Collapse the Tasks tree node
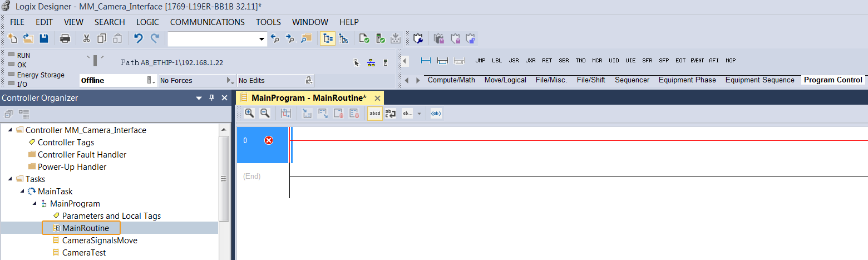 point(11,179)
